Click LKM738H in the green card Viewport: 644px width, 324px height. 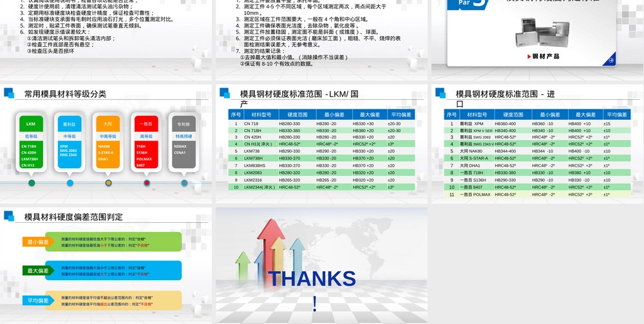pyautogui.click(x=30, y=159)
